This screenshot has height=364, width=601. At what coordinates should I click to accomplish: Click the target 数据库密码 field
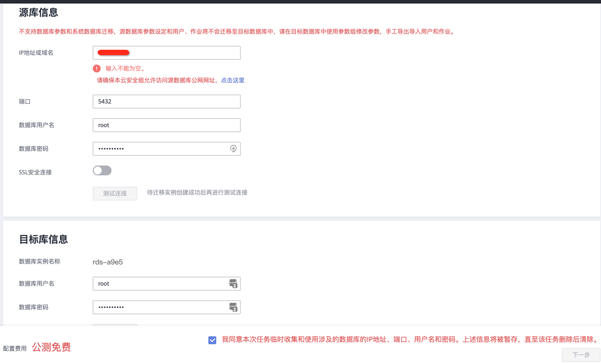click(x=167, y=307)
